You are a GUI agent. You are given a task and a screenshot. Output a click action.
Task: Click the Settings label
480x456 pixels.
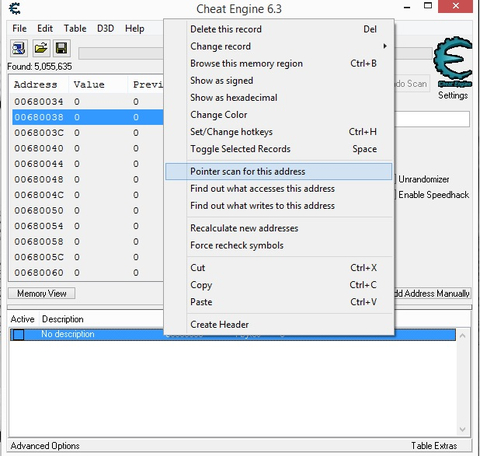pyautogui.click(x=453, y=96)
